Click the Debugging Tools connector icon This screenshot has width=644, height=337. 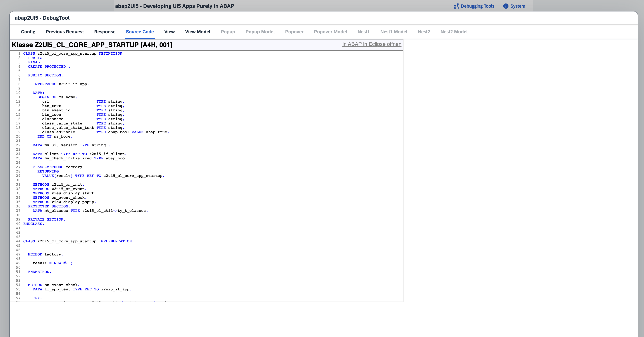coord(456,6)
